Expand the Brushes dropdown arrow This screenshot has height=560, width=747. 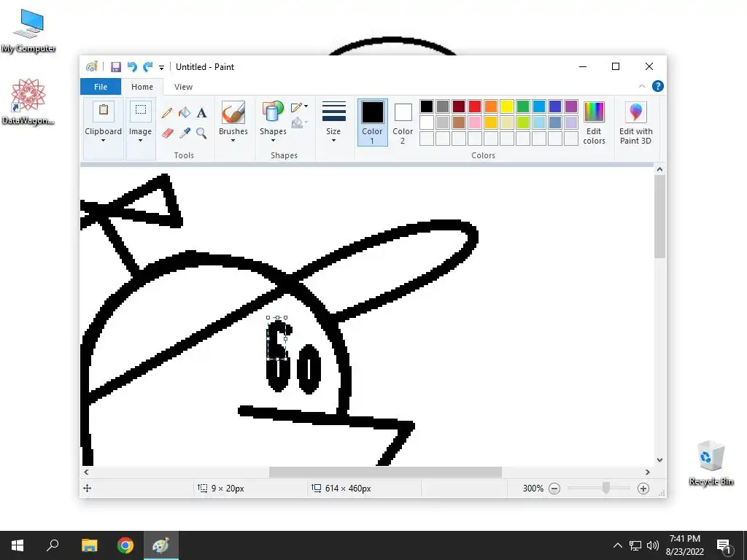233,141
